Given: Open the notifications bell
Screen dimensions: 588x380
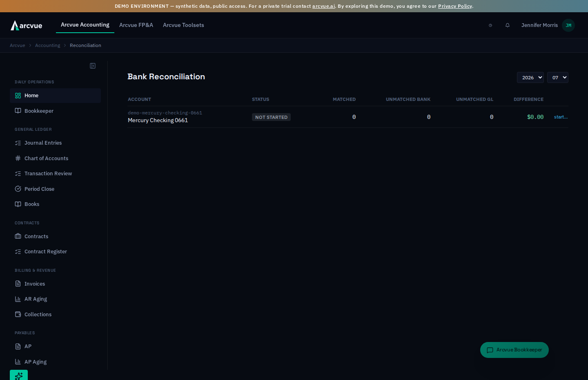Looking at the screenshot, I should pyautogui.click(x=508, y=25).
